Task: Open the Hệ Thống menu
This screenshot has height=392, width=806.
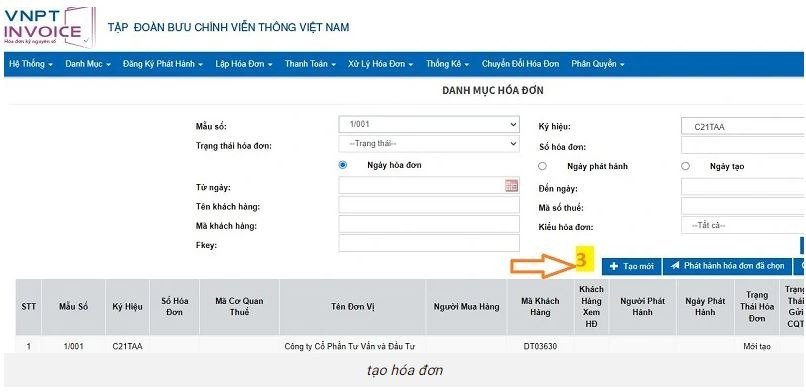Action: pyautogui.click(x=31, y=64)
